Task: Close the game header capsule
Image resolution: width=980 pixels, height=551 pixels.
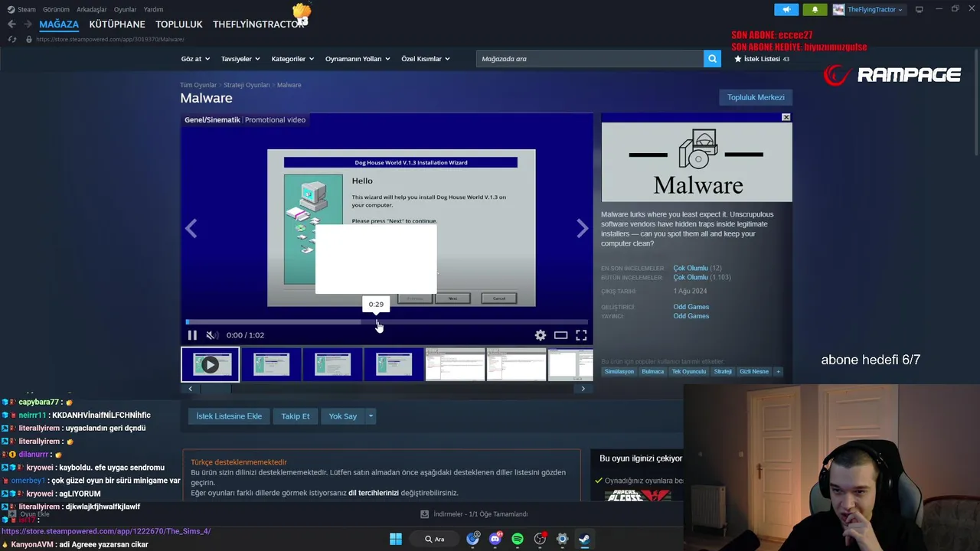Action: (786, 117)
